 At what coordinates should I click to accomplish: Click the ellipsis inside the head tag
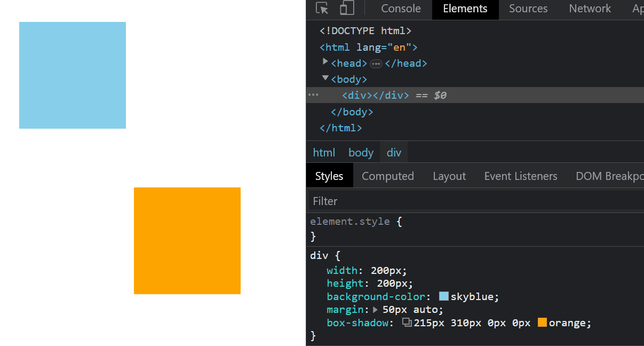coord(377,63)
